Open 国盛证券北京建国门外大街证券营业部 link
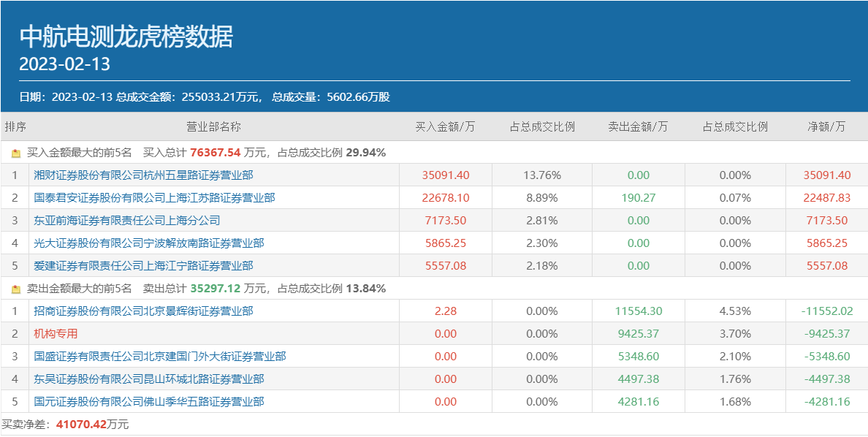The width and height of the screenshot is (868, 437). pos(160,357)
